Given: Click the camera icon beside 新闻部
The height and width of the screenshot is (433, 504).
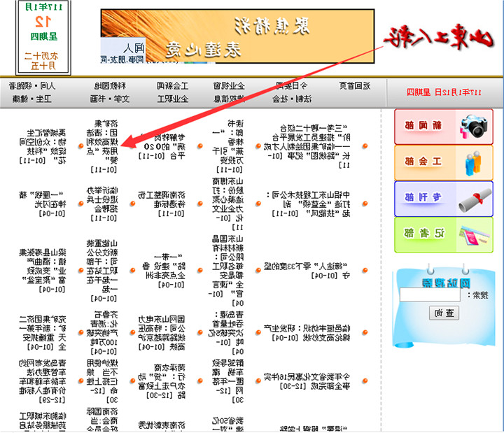Looking at the screenshot, I should tap(474, 126).
